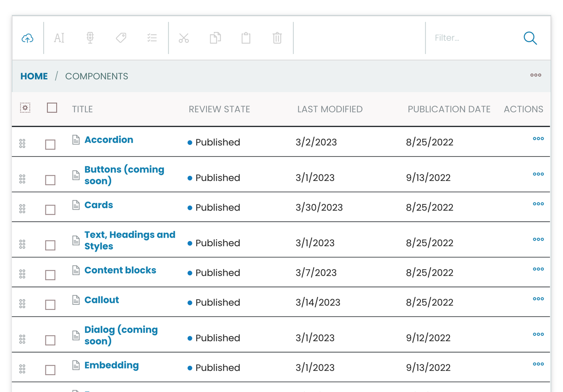Click the tag icon in toolbar
Image resolution: width=563 pixels, height=392 pixels.
(121, 38)
